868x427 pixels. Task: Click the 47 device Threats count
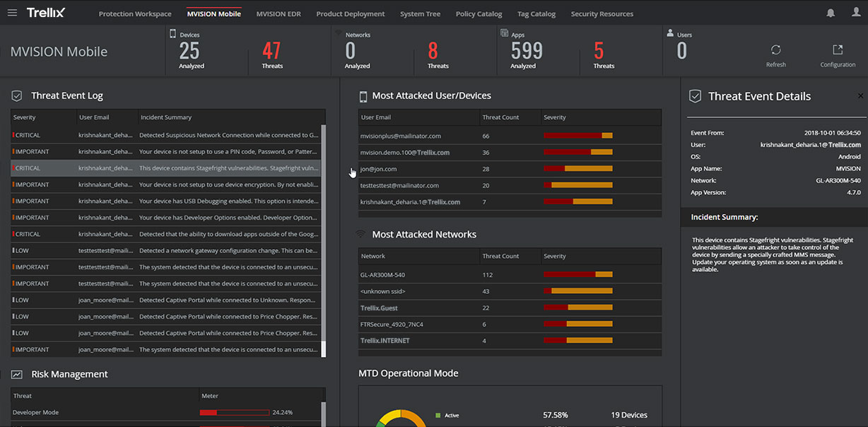click(x=272, y=51)
